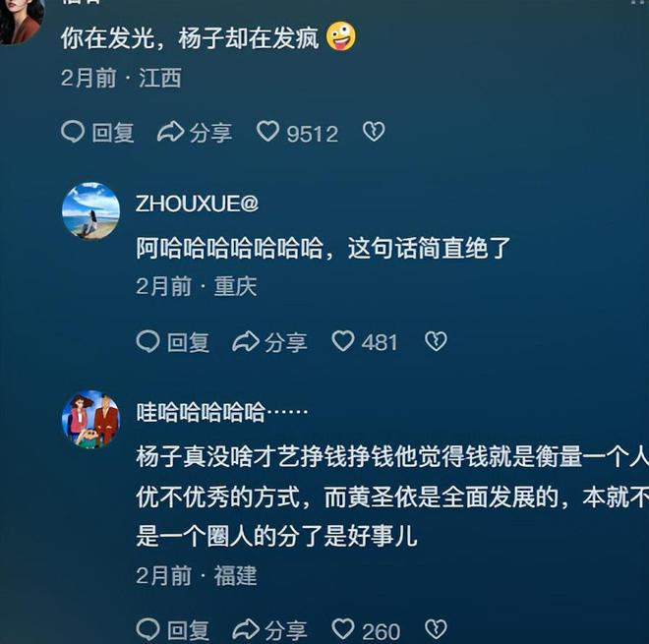
Task: Like ZHOUXUE@'s comment showing 481
Action: click(364, 342)
